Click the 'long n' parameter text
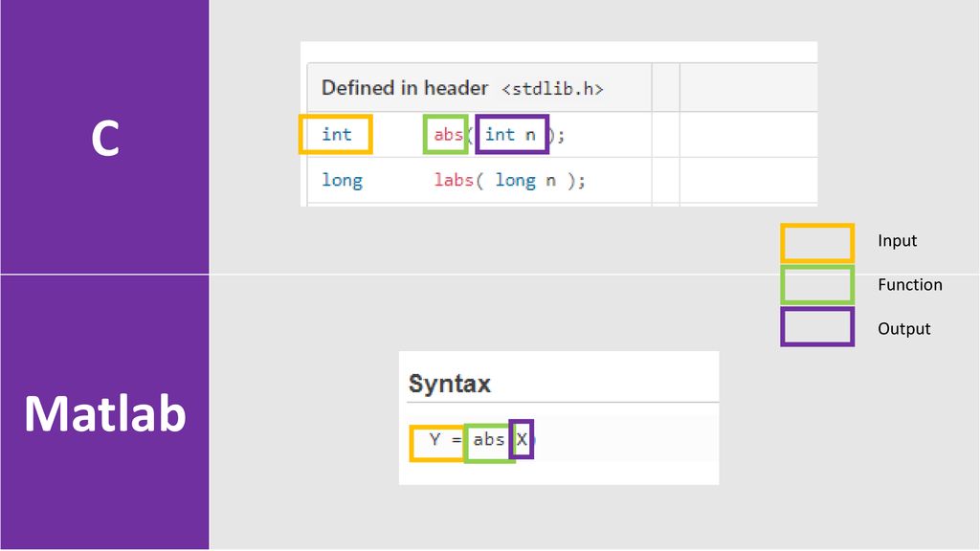The height and width of the screenshot is (551, 980). tap(525, 180)
